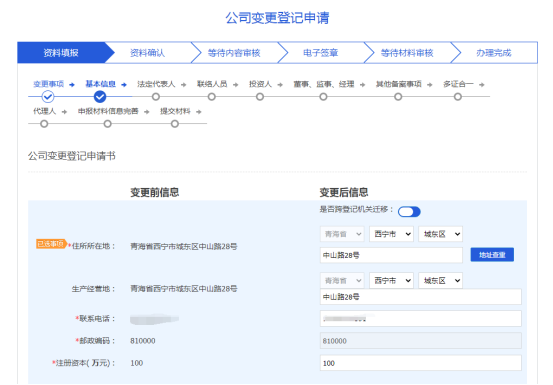Open the 城东区 dropdown for 生产经营地
The width and height of the screenshot is (553, 385).
coord(440,281)
